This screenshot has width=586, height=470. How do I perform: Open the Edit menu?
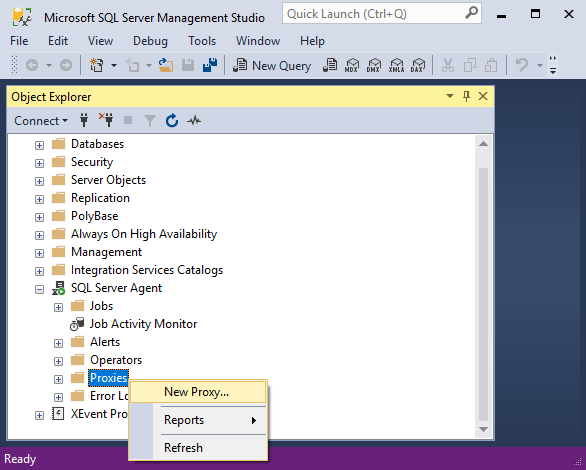point(58,41)
